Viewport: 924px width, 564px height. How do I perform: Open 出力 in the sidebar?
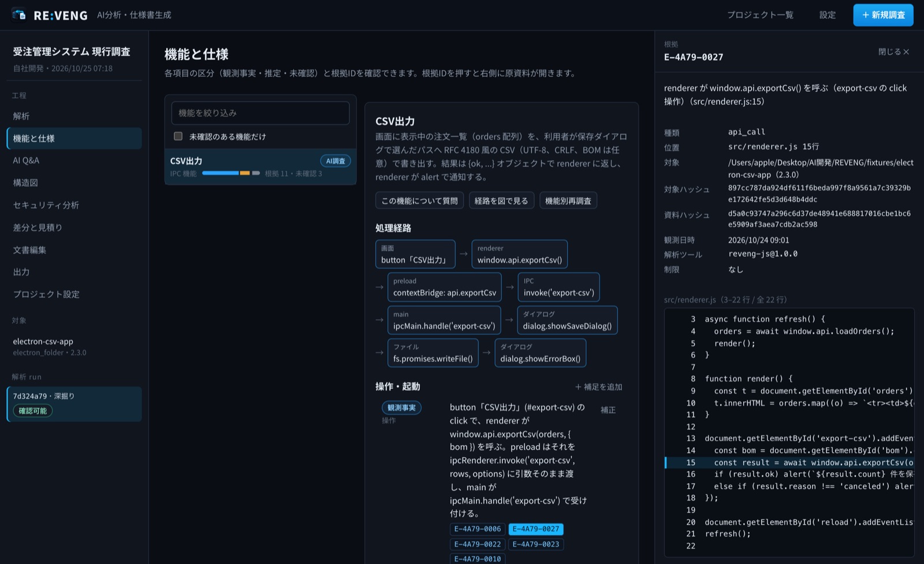pos(74,272)
